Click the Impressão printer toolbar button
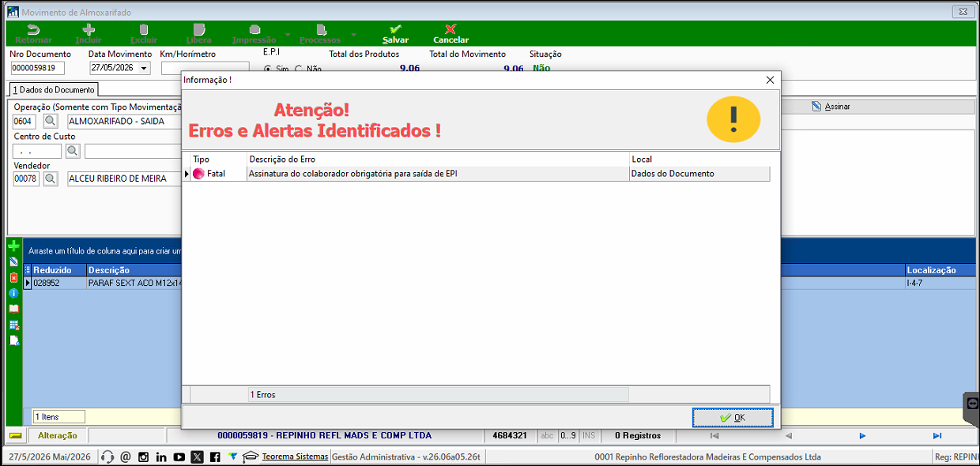The height and width of the screenshot is (466, 980). 254,34
